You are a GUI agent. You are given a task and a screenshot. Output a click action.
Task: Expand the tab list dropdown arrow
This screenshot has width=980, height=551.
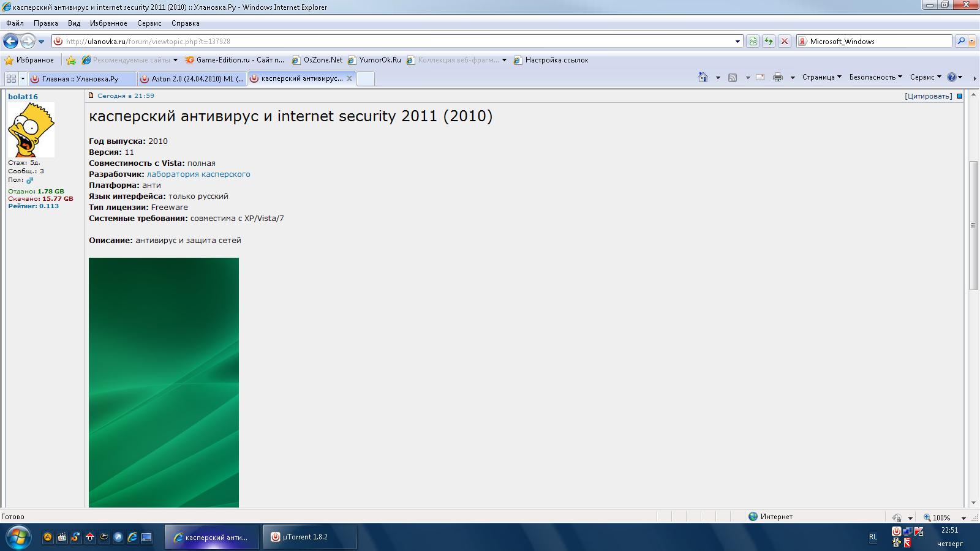pyautogui.click(x=23, y=78)
